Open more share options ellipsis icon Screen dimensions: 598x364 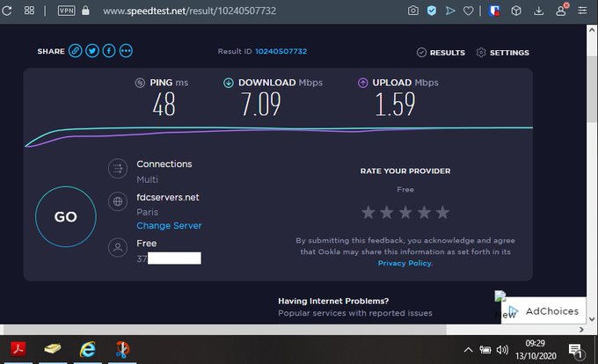coord(126,51)
